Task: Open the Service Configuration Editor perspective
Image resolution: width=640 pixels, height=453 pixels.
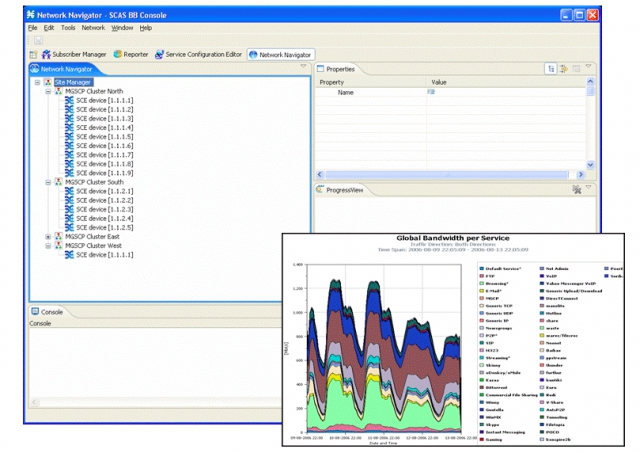Action: [x=198, y=54]
